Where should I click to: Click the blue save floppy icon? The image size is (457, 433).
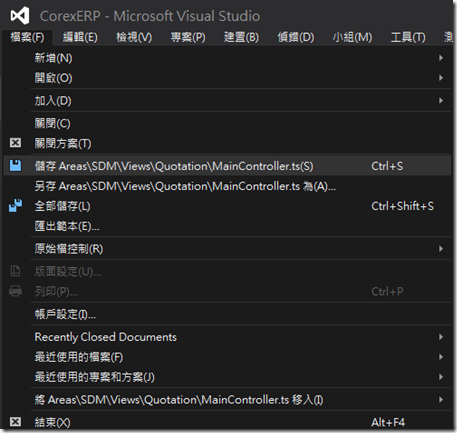click(15, 166)
